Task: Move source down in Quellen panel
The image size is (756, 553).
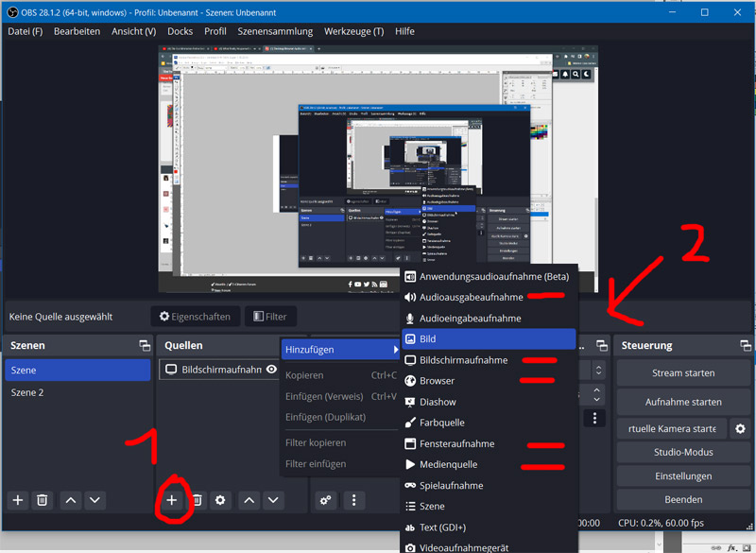Action: coord(273,500)
